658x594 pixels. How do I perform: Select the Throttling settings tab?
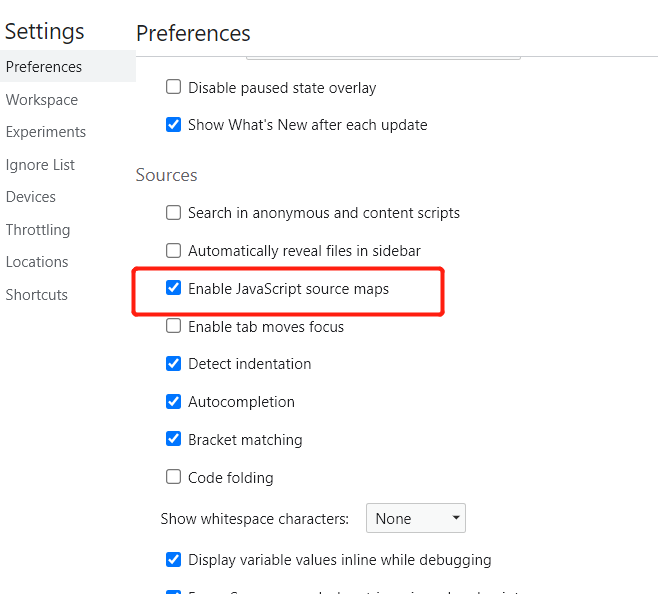pos(38,230)
